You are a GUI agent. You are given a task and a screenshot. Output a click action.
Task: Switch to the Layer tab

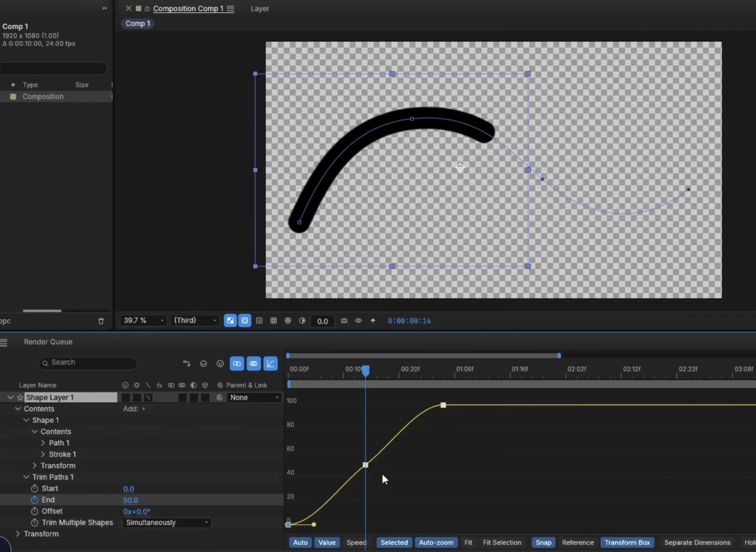(260, 9)
